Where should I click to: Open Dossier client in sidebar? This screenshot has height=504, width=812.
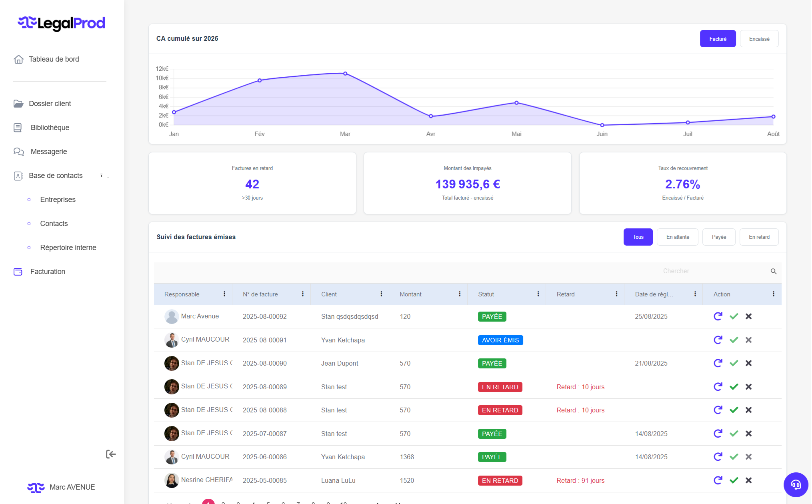pos(50,104)
